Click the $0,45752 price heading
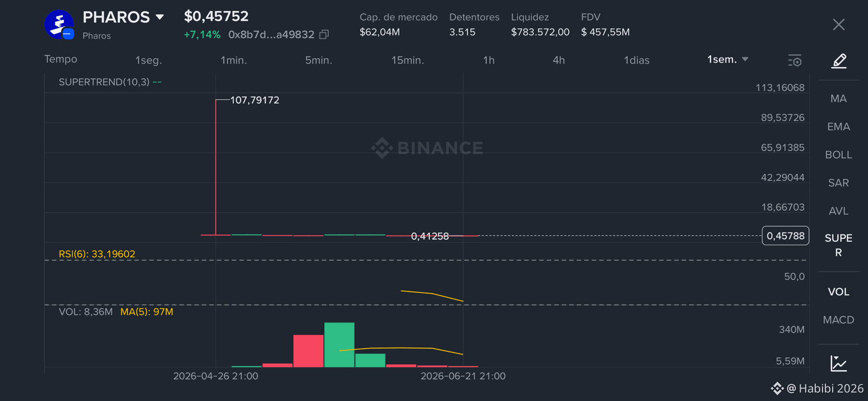The width and height of the screenshot is (868, 401). coord(216,16)
